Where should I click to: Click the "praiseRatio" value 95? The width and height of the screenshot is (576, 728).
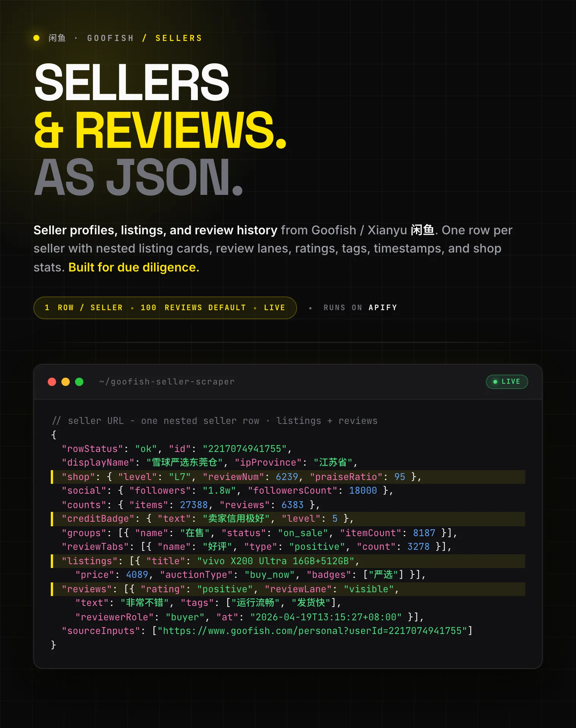click(399, 477)
